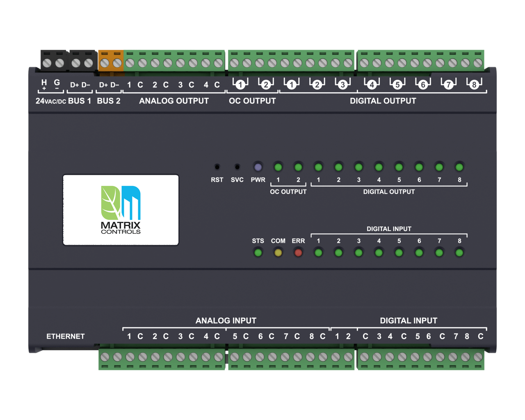Click the PWR indicator LED

tap(258, 167)
